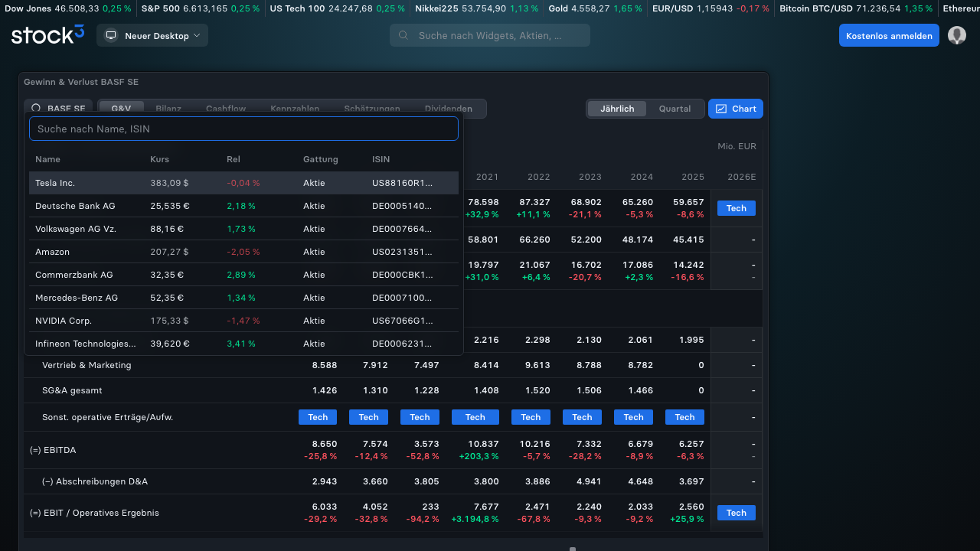This screenshot has width=980, height=551.
Task: Click the Rel column header
Action: point(234,159)
